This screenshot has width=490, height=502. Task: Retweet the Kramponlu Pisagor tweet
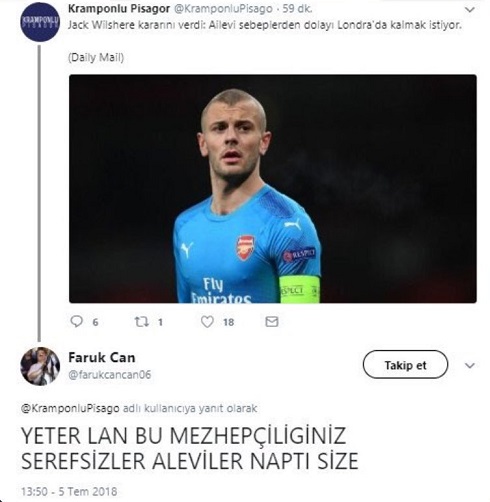coord(141,322)
